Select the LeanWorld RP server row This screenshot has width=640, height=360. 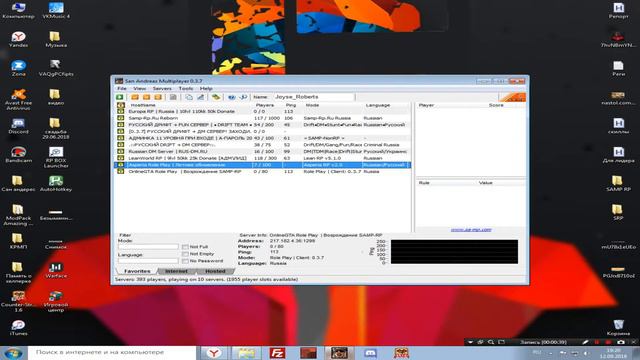(x=262, y=158)
